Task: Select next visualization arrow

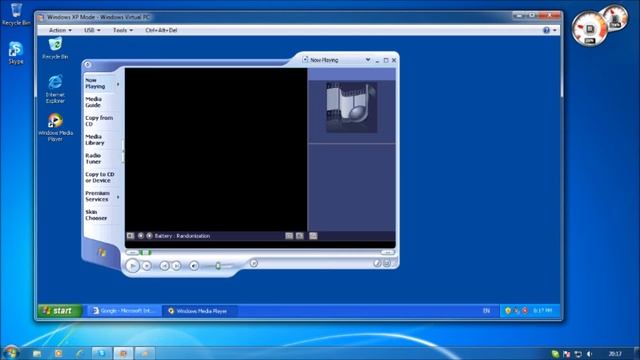Action: click(x=149, y=236)
